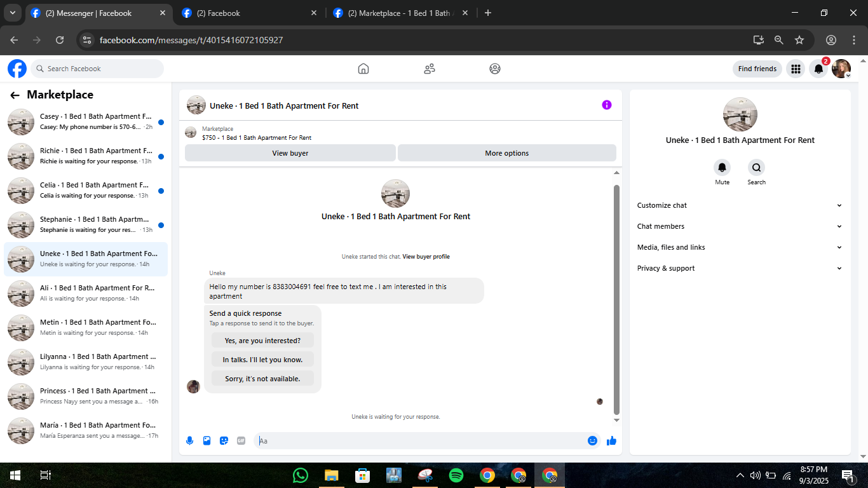Send a thumbs-up like
Screen dimensions: 868x488
[x=611, y=440]
